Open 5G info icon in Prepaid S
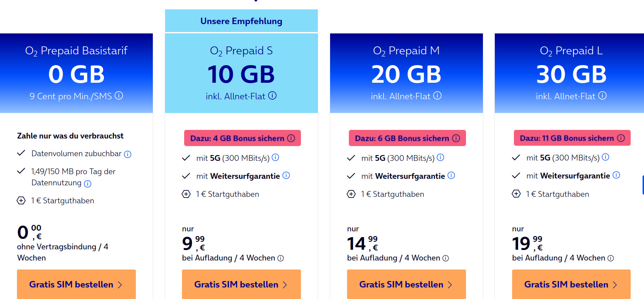Viewport: 644px width, 299px height. 275,158
